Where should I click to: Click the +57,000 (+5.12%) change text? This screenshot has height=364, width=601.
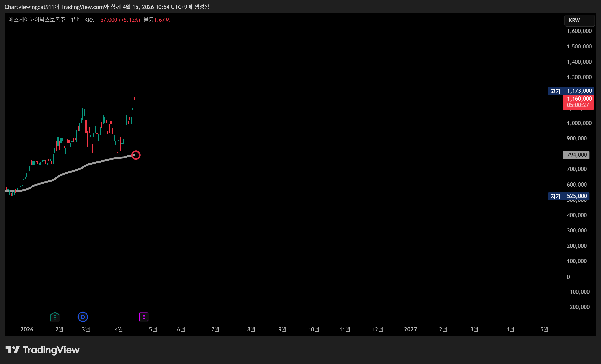[x=119, y=20]
